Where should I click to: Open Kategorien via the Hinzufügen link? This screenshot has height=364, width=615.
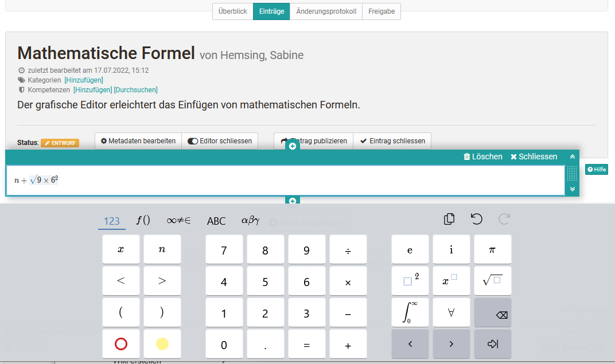[84, 80]
